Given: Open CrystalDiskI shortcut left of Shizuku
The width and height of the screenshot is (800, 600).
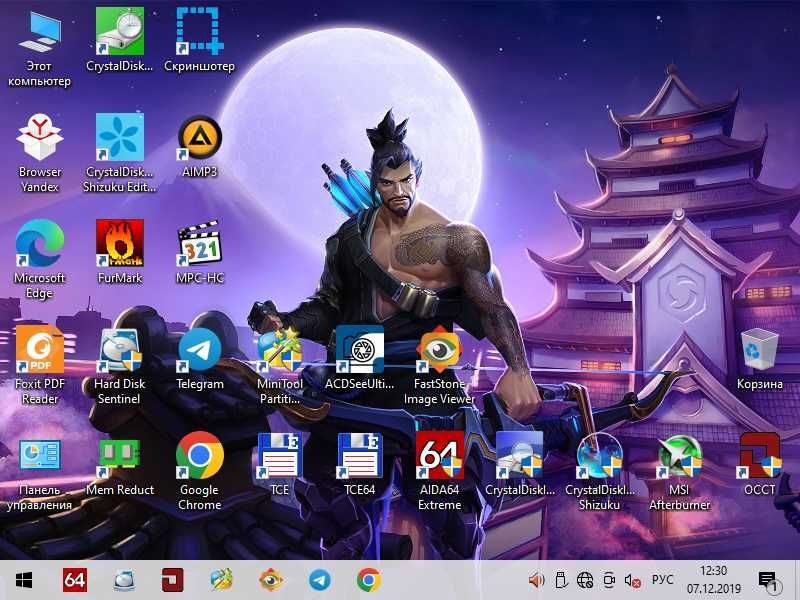Looking at the screenshot, I should (519, 463).
